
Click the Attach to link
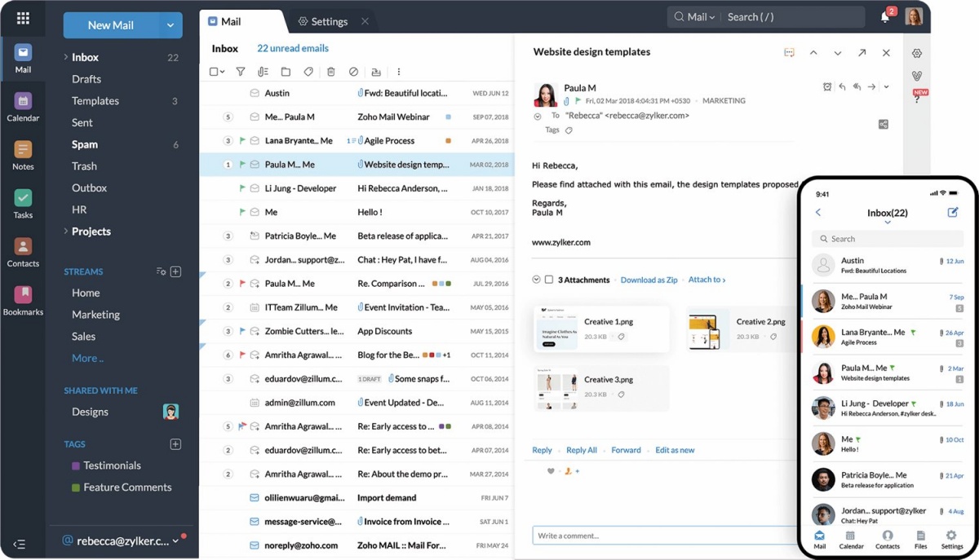(707, 280)
